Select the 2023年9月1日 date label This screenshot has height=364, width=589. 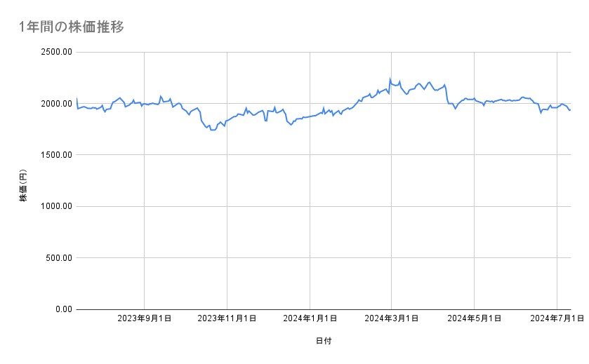144,319
